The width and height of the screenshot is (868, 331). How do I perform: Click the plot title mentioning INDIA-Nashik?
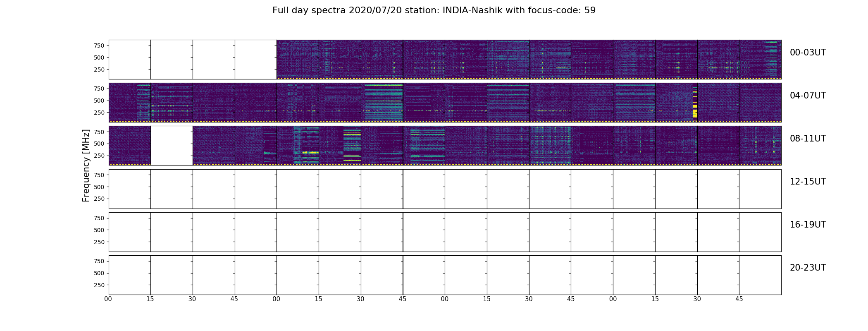pyautogui.click(x=434, y=10)
